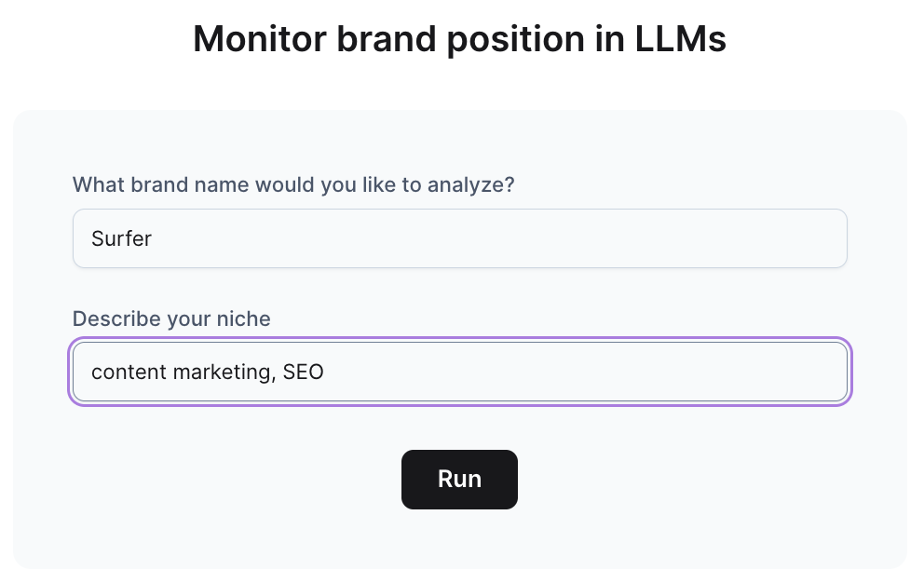Click the word Monitor in the title
This screenshot has height=583, width=924.
tap(260, 39)
